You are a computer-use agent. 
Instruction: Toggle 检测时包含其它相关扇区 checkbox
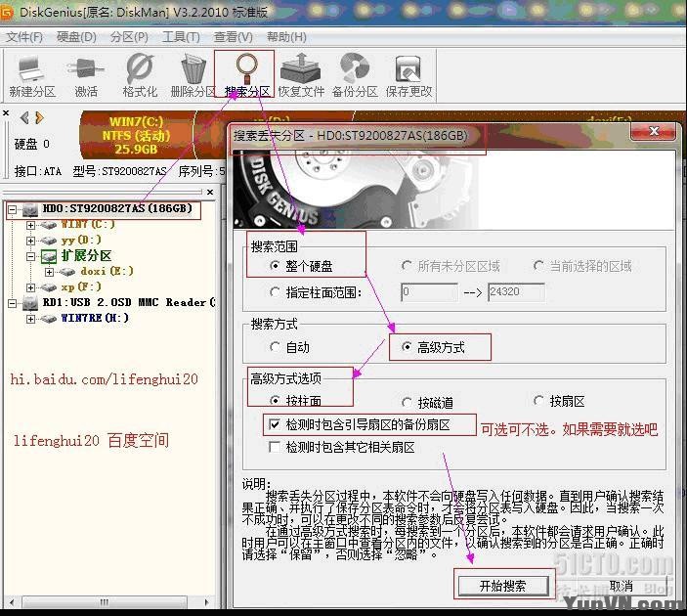tap(275, 447)
